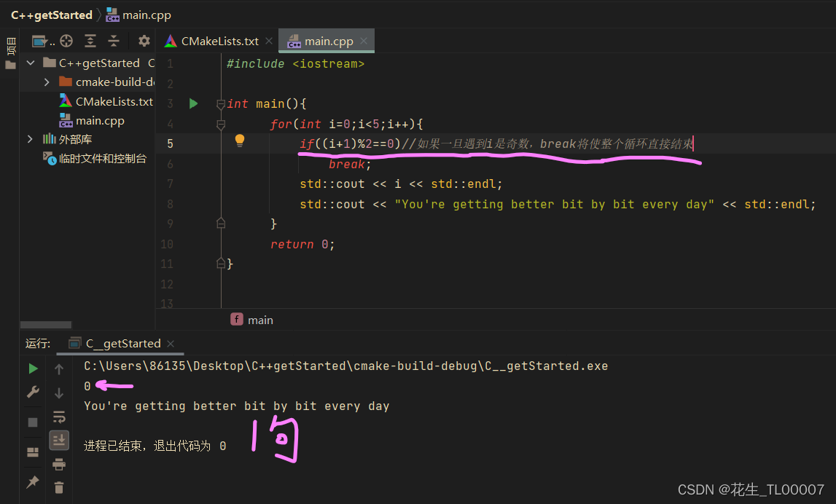Viewport: 836px width, 504px height.
Task: Disable scroll-to-end in the console
Action: pyautogui.click(x=59, y=438)
